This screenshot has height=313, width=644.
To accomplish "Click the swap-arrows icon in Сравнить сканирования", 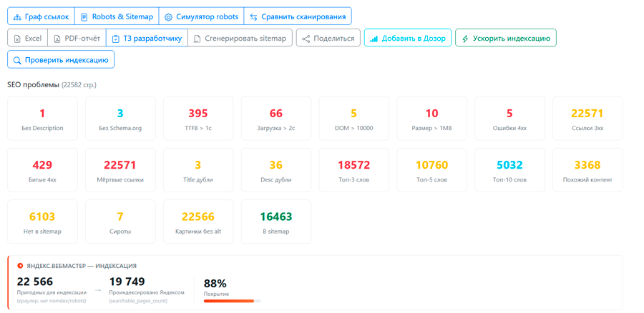I will tap(253, 17).
